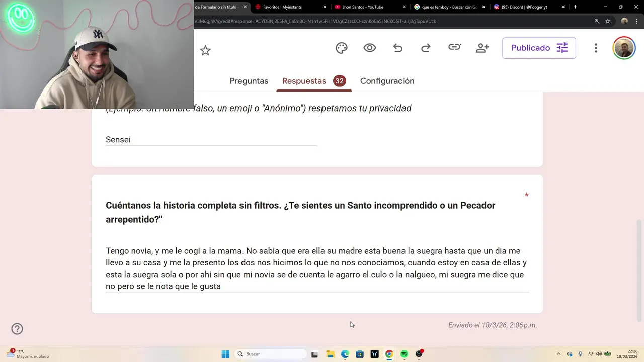This screenshot has width=644, height=362.
Task: Open the browser zoom magnifier icon
Action: click(597, 21)
